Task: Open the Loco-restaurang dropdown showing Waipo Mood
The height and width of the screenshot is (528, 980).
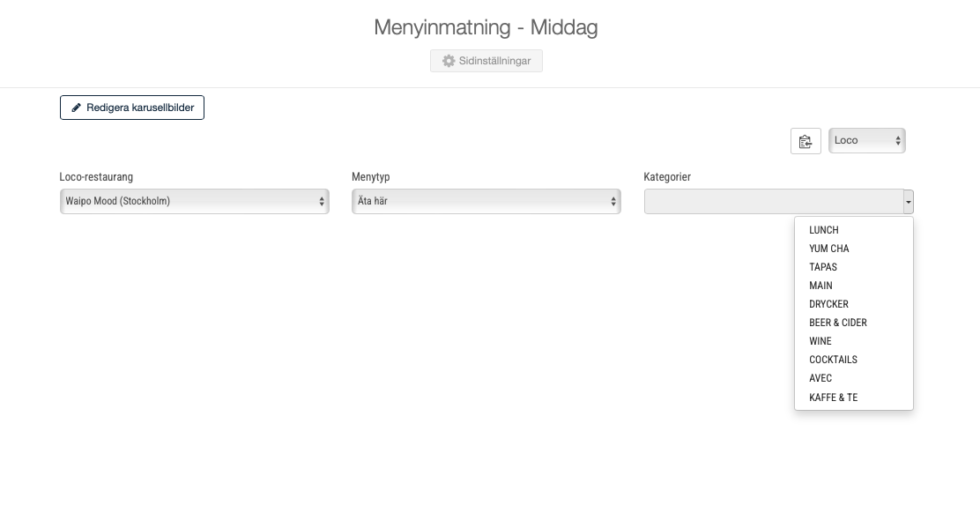Action: pyautogui.click(x=195, y=201)
